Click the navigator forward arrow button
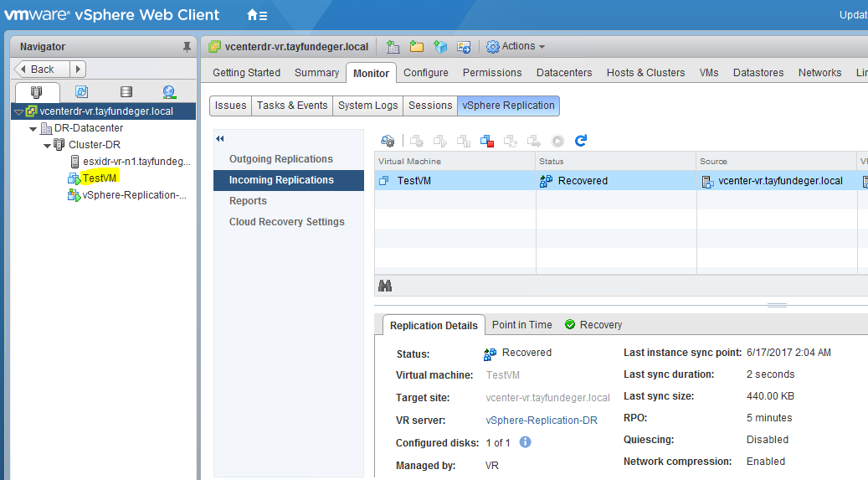Viewport: 868px width, 480px height. 78,69
